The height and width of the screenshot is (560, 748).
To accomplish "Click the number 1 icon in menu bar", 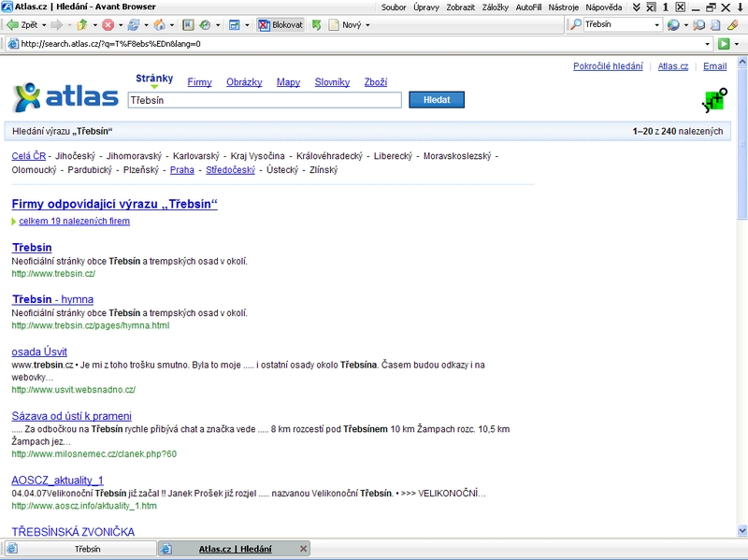I will [666, 7].
